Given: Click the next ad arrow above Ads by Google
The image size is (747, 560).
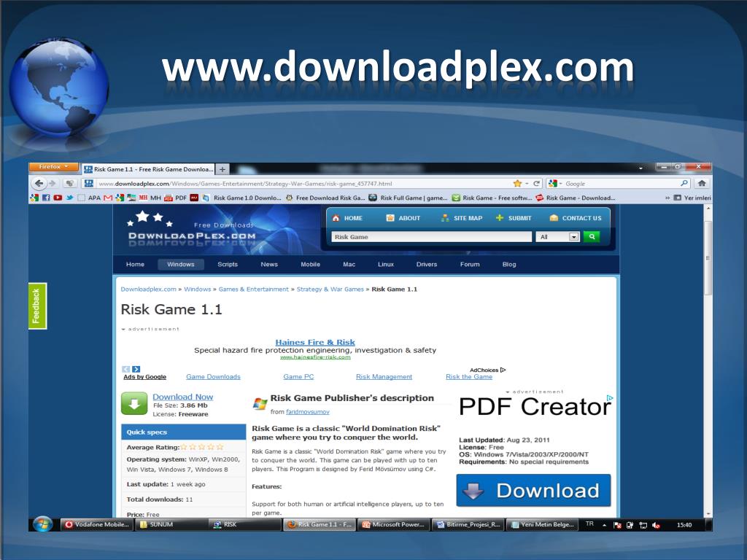Looking at the screenshot, I should pyautogui.click(x=136, y=369).
